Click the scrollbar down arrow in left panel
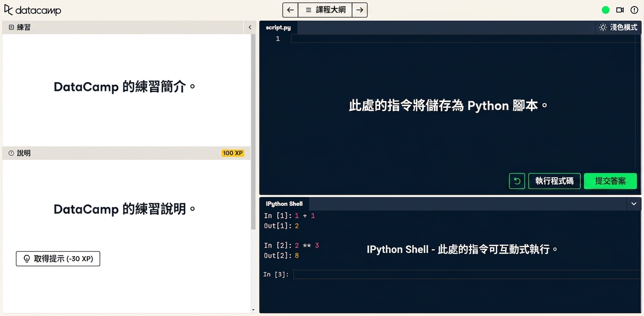 point(253,310)
